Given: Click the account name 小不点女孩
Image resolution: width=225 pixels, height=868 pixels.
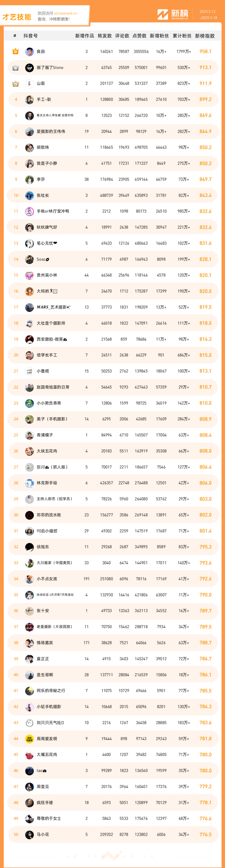Looking at the screenshot, I should click(47, 579).
